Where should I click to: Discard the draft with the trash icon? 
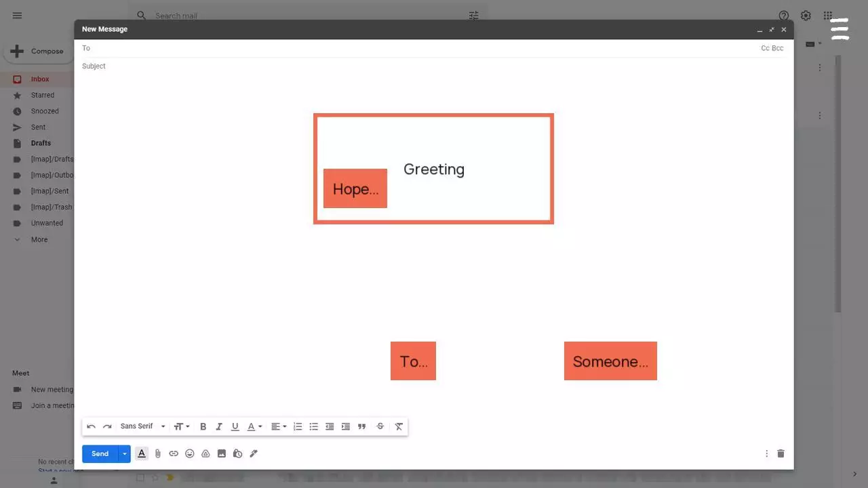[781, 453]
